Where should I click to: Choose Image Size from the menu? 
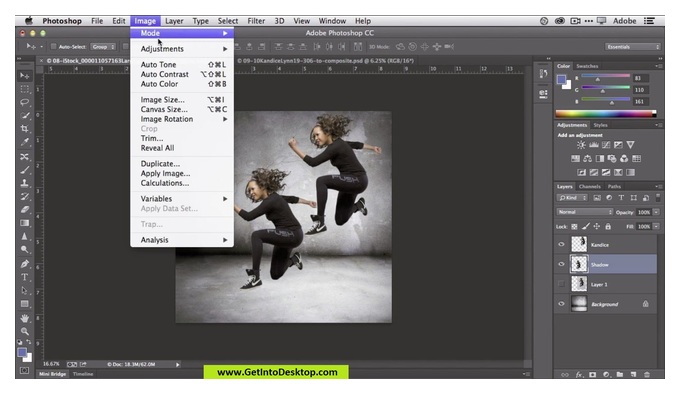[182, 100]
